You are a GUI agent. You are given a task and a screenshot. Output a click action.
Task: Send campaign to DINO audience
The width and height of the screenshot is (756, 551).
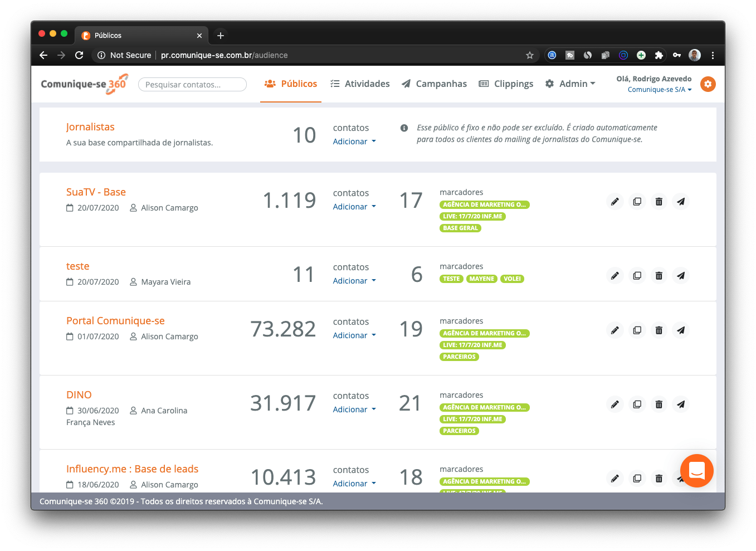click(x=681, y=404)
